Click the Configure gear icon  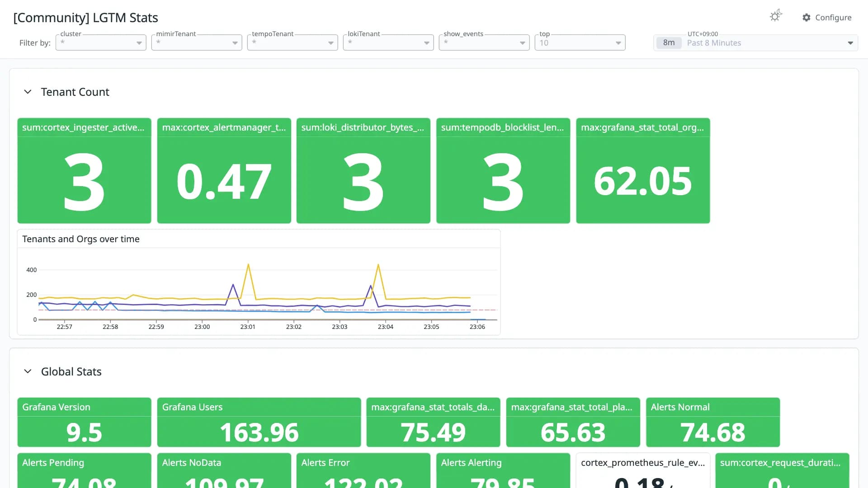click(x=806, y=18)
